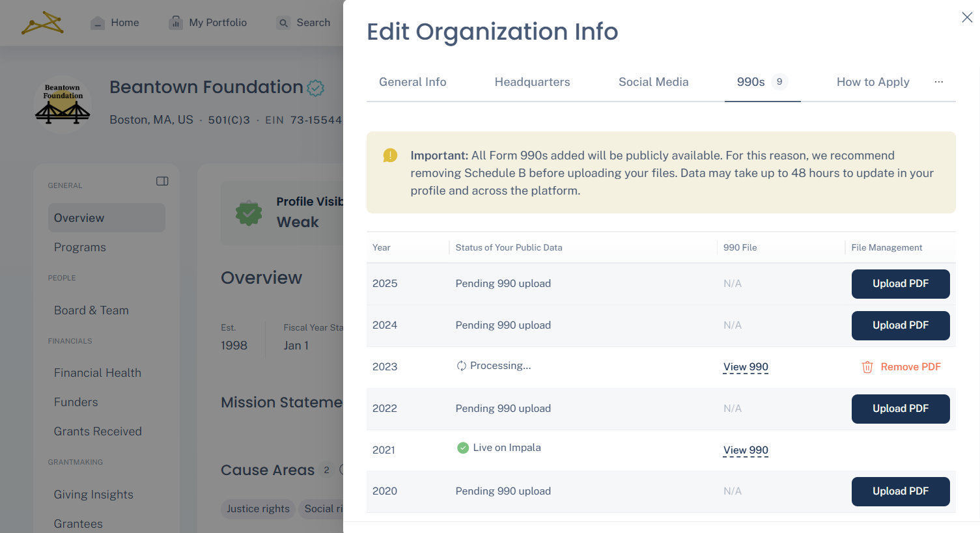Collapse the sidebar with the panel icon

pos(162,181)
